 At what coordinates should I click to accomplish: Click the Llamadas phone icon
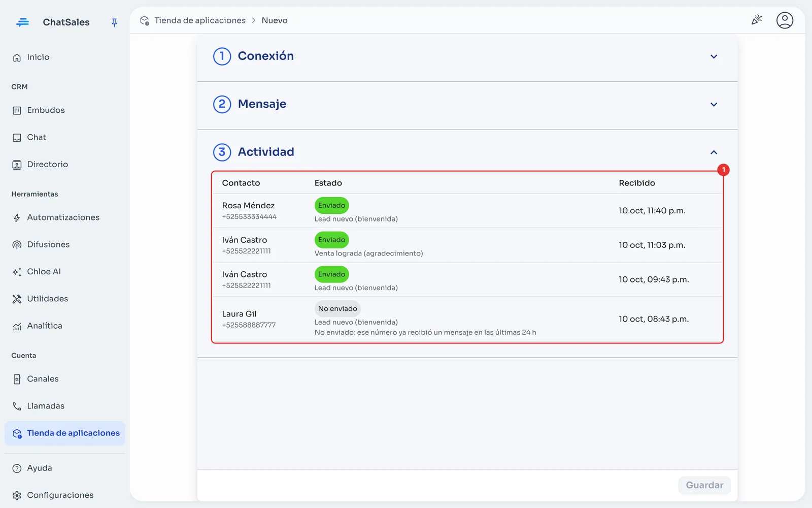17,406
